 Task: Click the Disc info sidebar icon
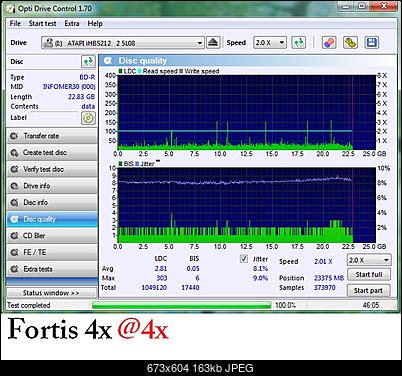pyautogui.click(x=14, y=203)
